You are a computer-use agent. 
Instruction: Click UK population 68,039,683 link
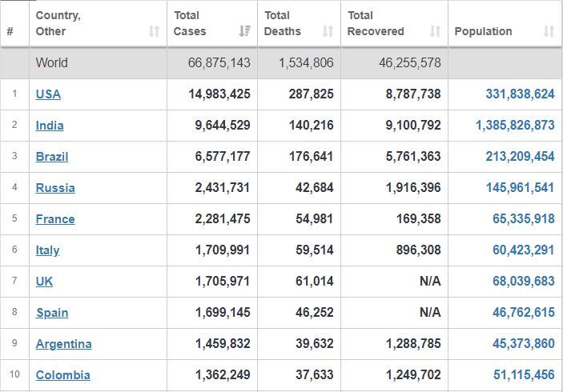pos(524,281)
